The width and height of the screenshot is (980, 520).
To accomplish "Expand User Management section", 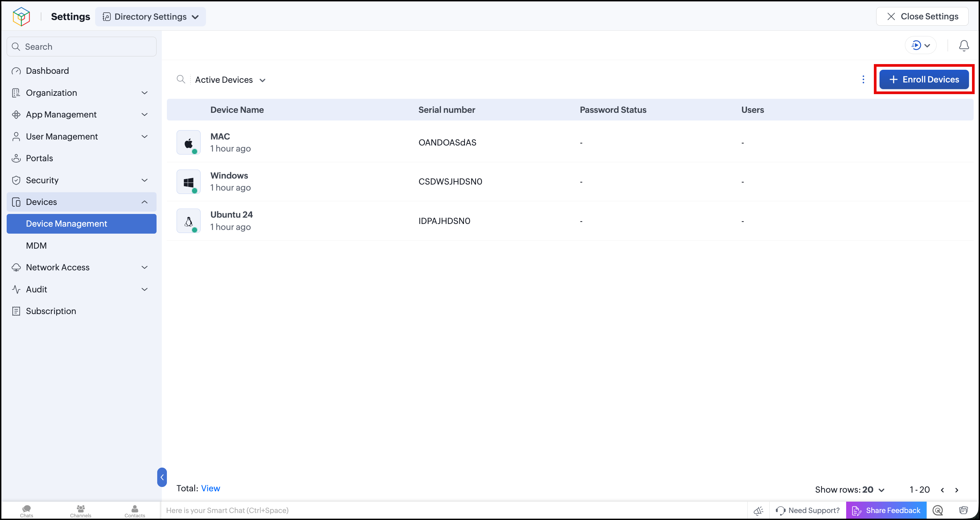I will (81, 137).
